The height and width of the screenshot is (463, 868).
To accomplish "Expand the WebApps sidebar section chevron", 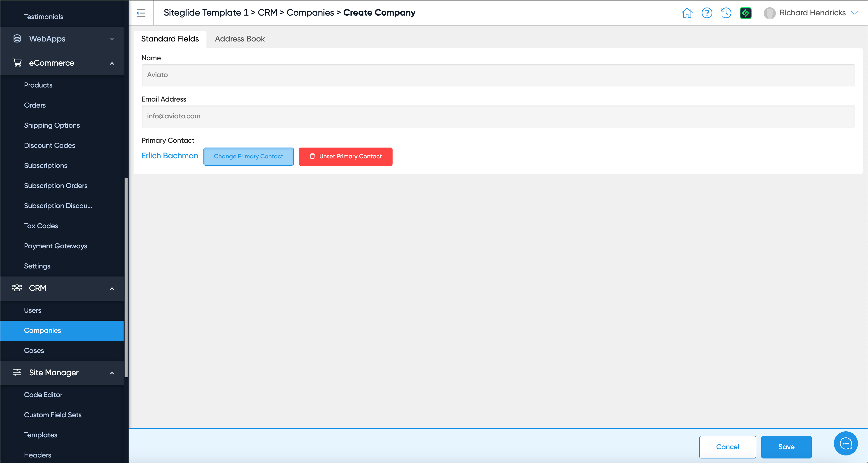I will coord(112,39).
